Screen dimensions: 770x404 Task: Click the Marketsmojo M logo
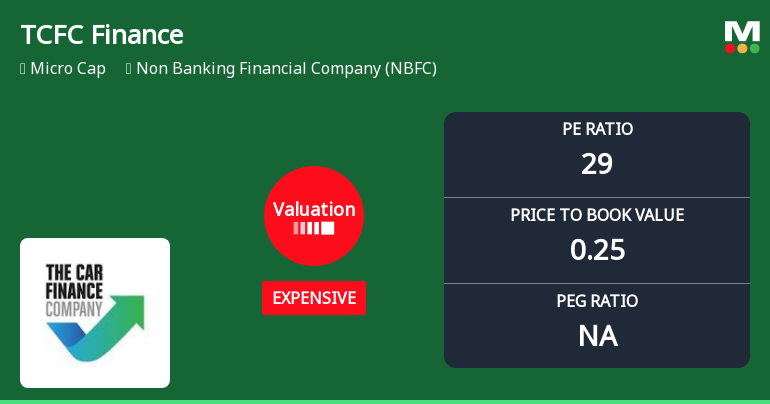click(742, 31)
